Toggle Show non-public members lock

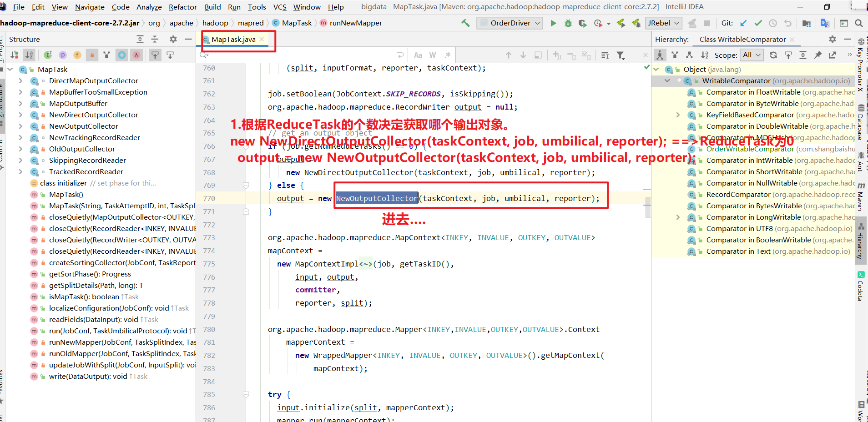pos(92,55)
